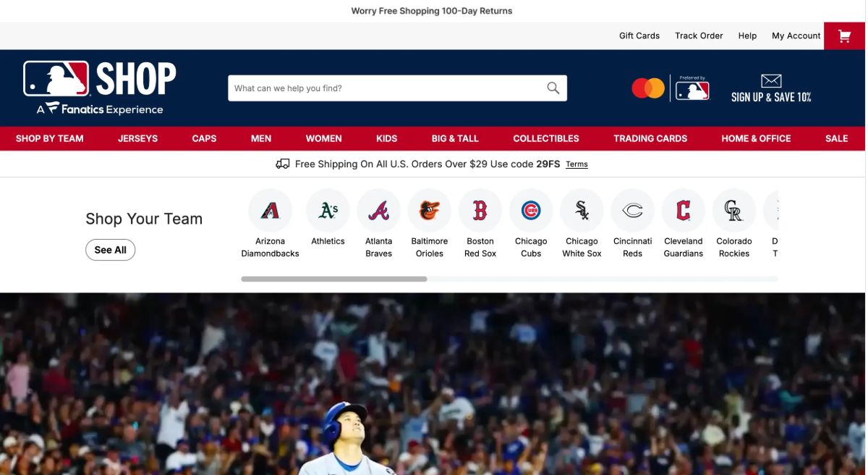The image size is (868, 475).
Task: Click the Sign Up & Save envelope icon
Action: (771, 80)
